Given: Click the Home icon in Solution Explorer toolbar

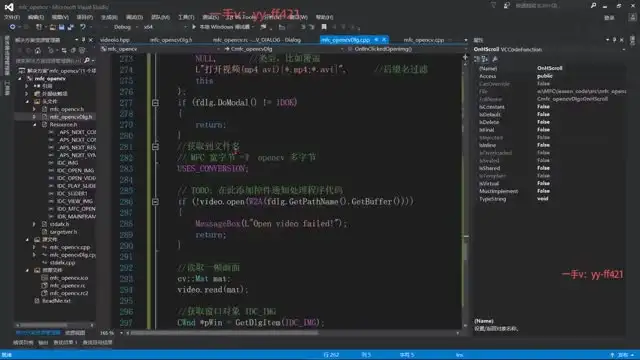Looking at the screenshot, I should pos(38,51).
